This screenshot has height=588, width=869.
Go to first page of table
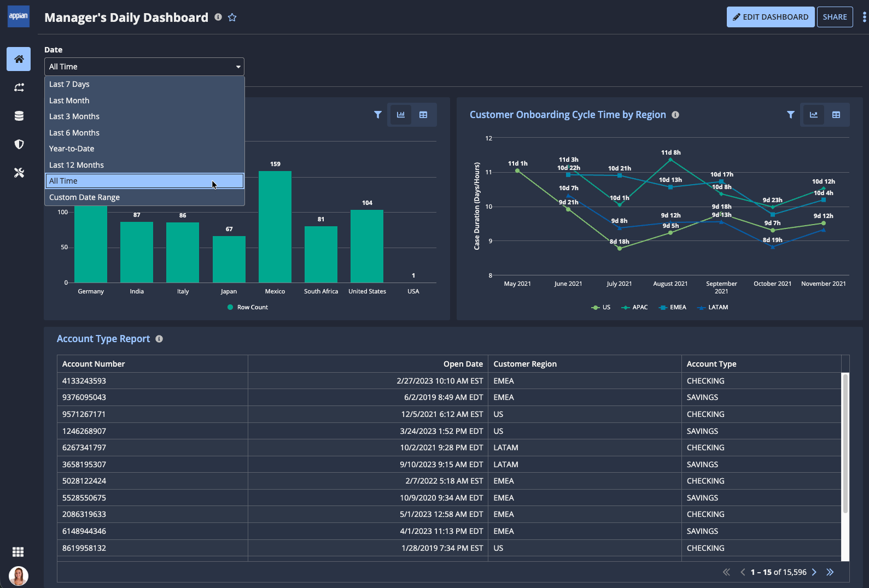pyautogui.click(x=726, y=572)
